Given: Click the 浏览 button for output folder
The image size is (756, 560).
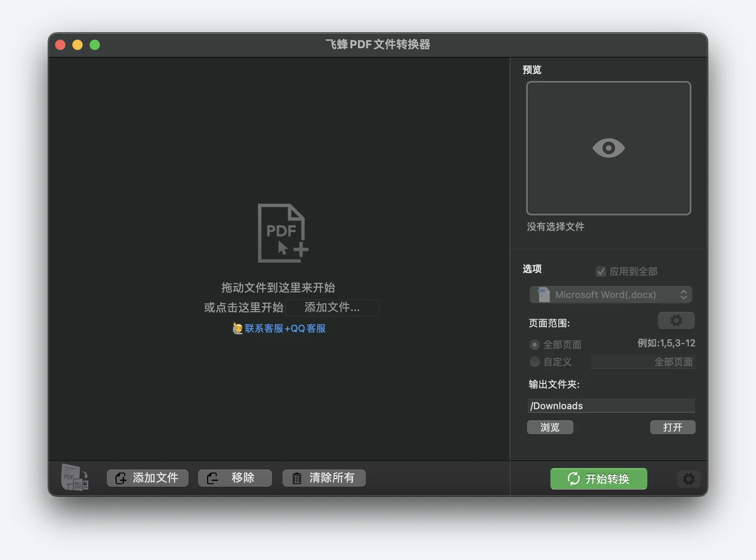Looking at the screenshot, I should coord(550,427).
